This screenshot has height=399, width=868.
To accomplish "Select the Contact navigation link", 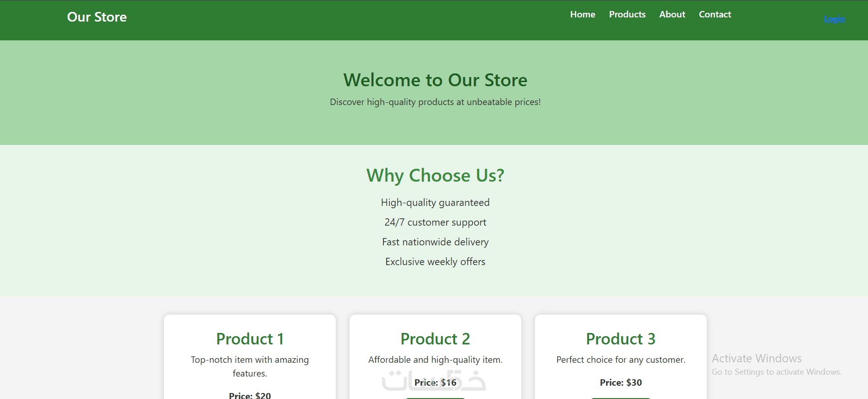I will click(715, 14).
